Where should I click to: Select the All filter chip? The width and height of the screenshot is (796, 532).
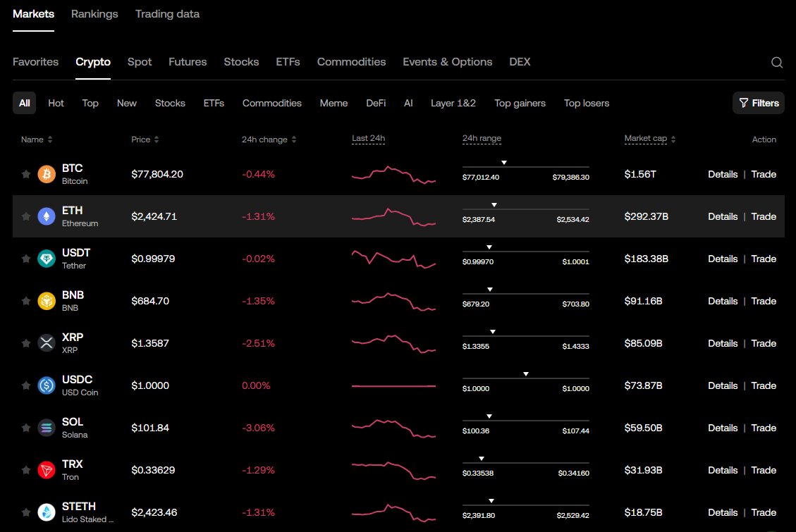[x=25, y=103]
